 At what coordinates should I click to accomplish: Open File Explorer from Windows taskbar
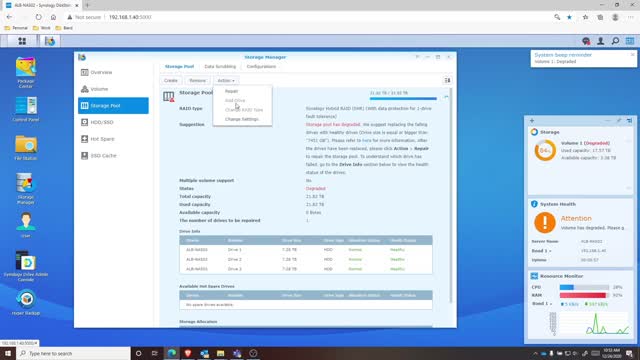(220, 353)
